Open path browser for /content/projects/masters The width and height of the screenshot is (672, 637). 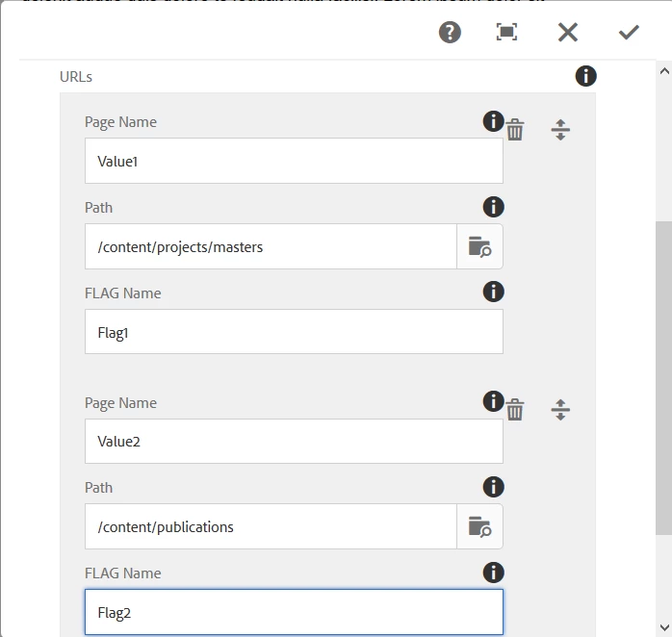click(x=479, y=247)
